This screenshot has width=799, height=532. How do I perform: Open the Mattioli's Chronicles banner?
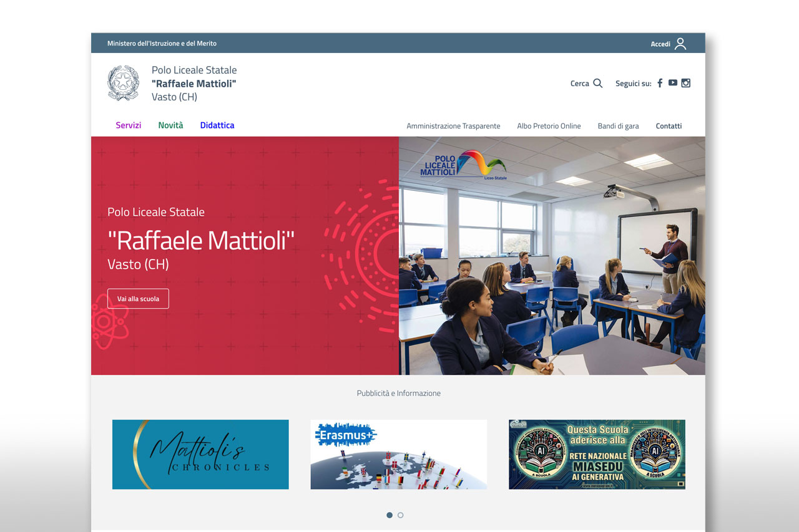[x=200, y=454]
